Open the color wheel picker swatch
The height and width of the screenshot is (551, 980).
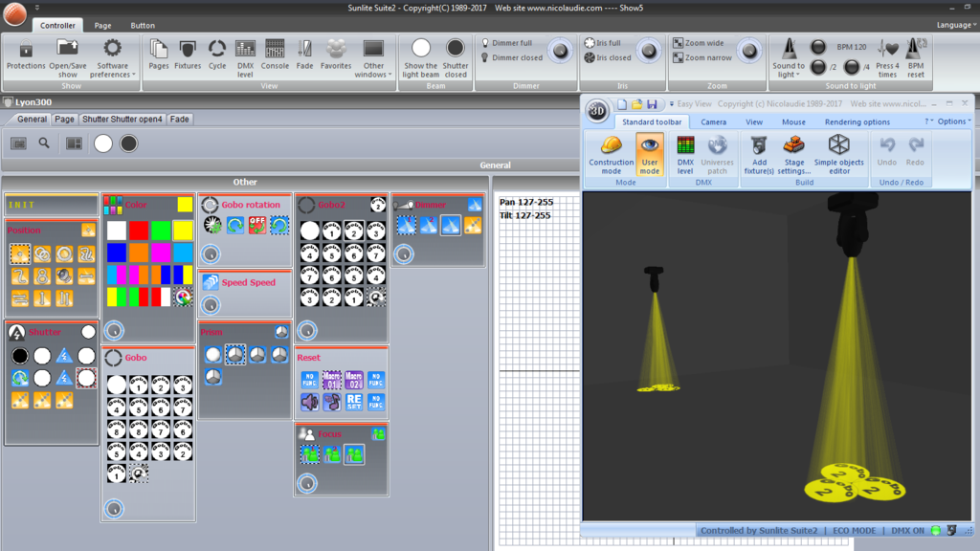(183, 297)
